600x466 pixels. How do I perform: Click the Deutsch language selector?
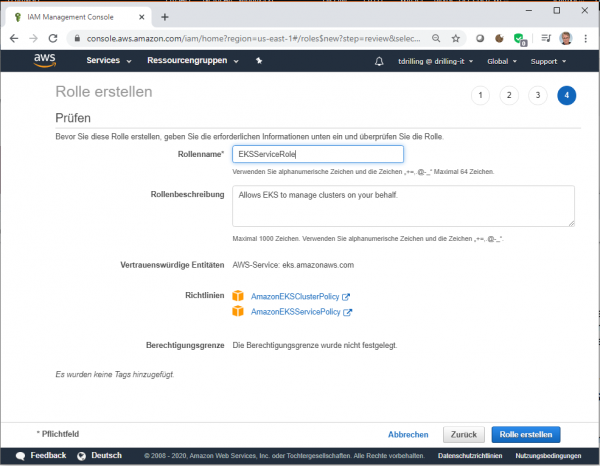106,455
